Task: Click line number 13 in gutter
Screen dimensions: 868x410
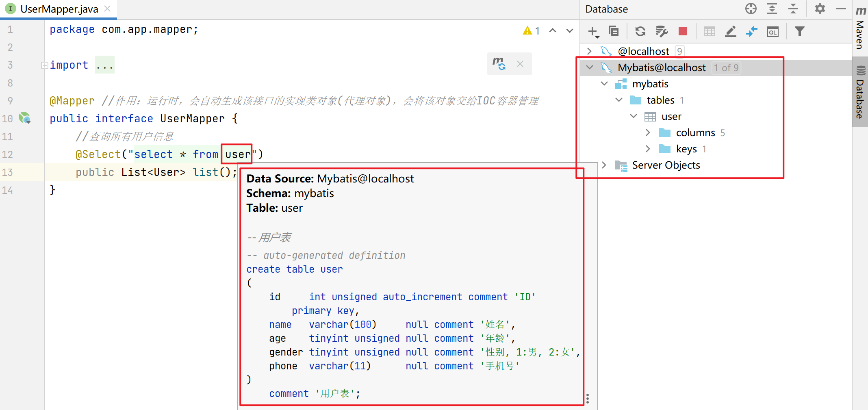Action: click(x=7, y=172)
